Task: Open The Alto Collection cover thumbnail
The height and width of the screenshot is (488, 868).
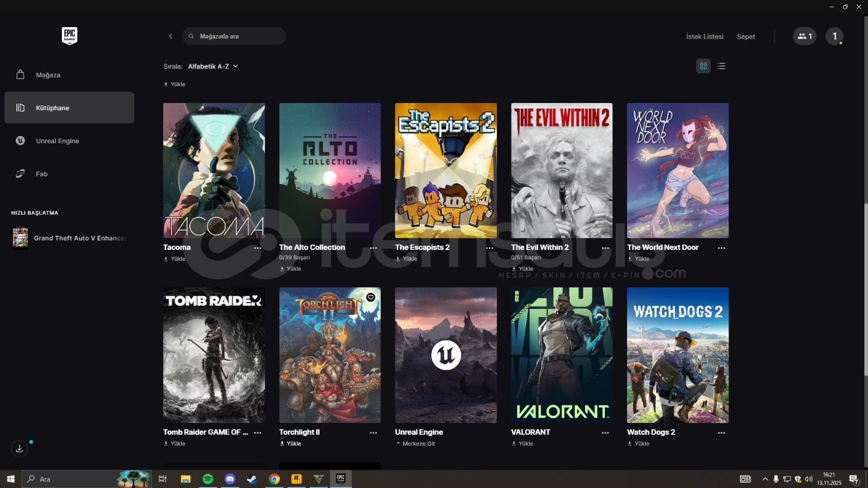Action: (x=330, y=170)
